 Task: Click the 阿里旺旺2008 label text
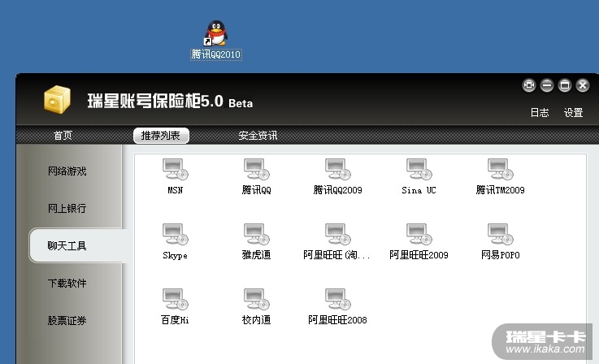pos(338,320)
